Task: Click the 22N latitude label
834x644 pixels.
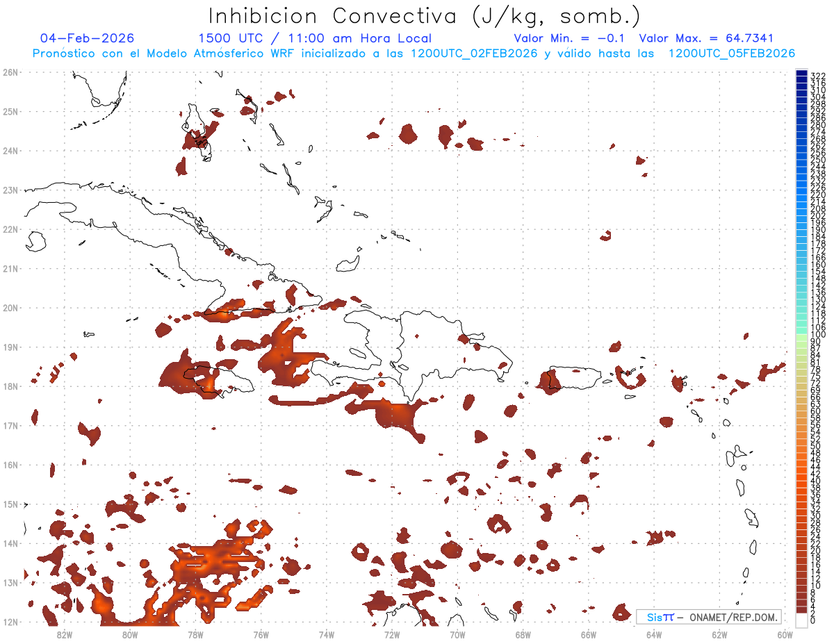Action: click(10, 229)
